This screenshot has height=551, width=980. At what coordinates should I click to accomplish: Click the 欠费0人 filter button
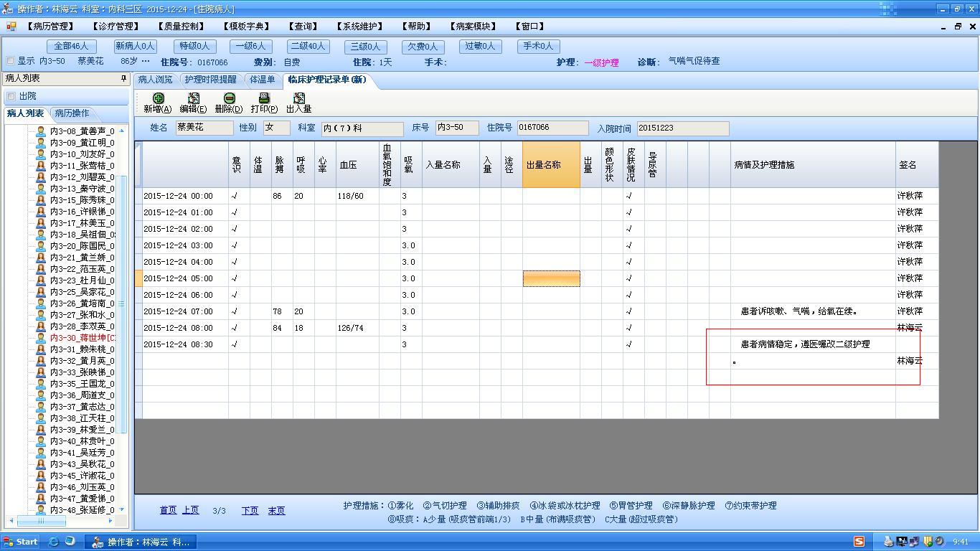click(422, 46)
